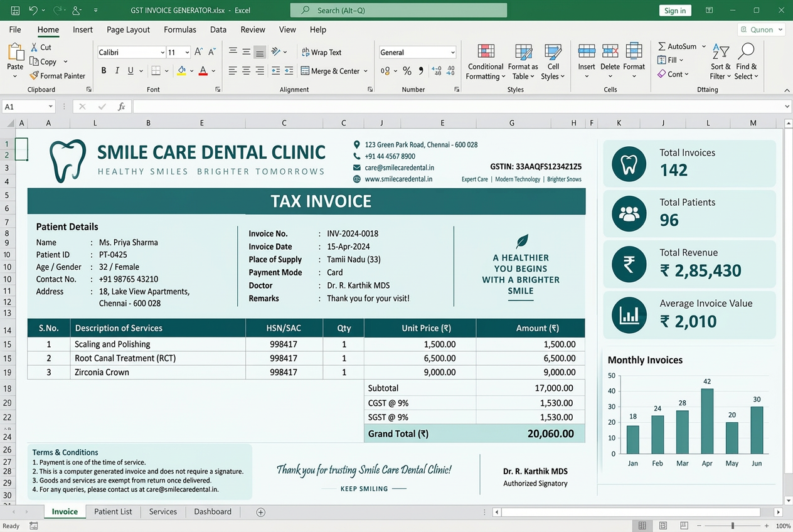793x532 pixels.
Task: Click the horizontal scrollbar right arrow
Action: pyautogui.click(x=779, y=512)
